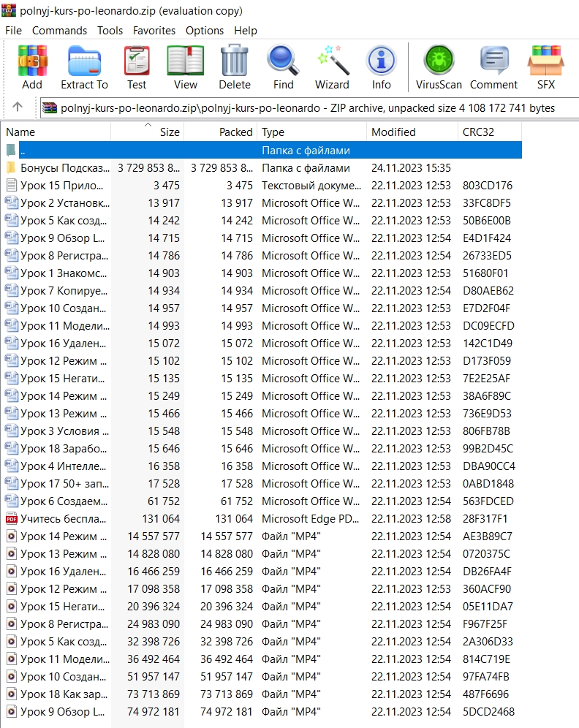This screenshot has height=728, width=579.
Task: Select the Extract To toolbar icon
Action: [x=84, y=61]
